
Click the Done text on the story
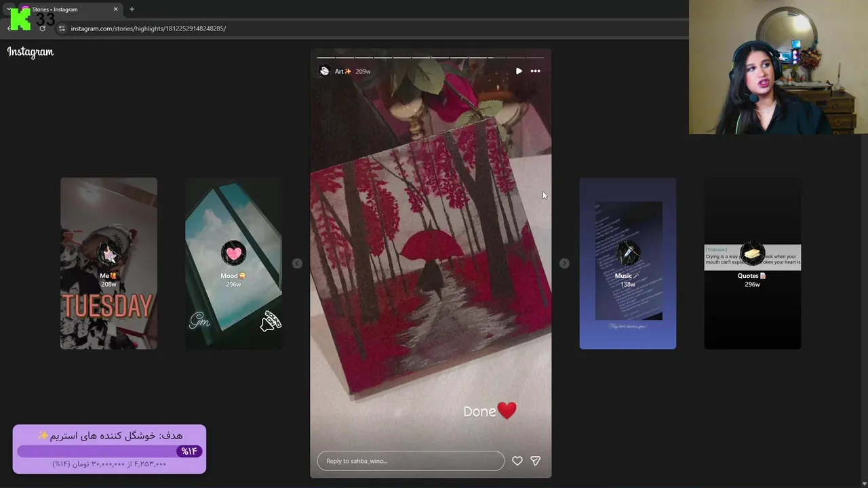coord(479,411)
